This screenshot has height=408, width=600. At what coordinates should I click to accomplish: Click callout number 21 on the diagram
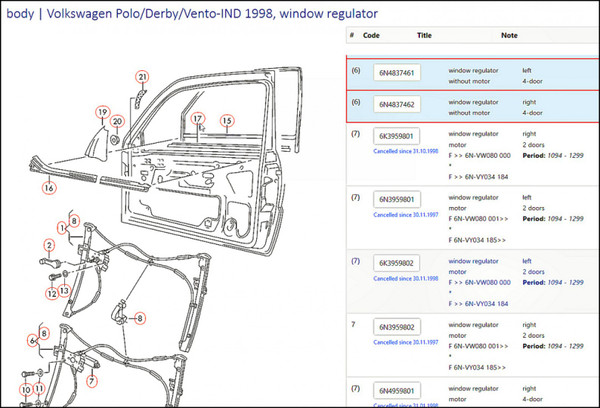click(142, 77)
